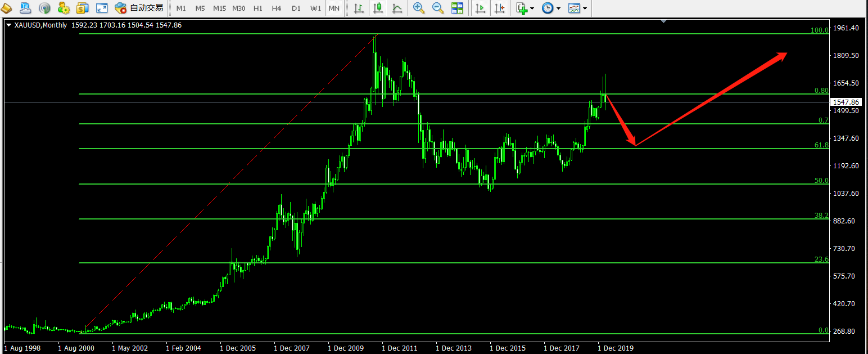
Task: Select the M15 timeframe
Action: (219, 8)
